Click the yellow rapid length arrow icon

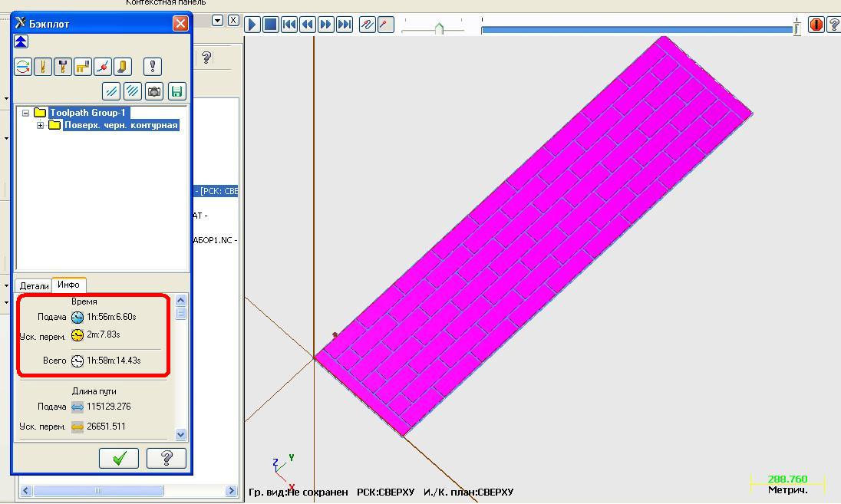78,427
